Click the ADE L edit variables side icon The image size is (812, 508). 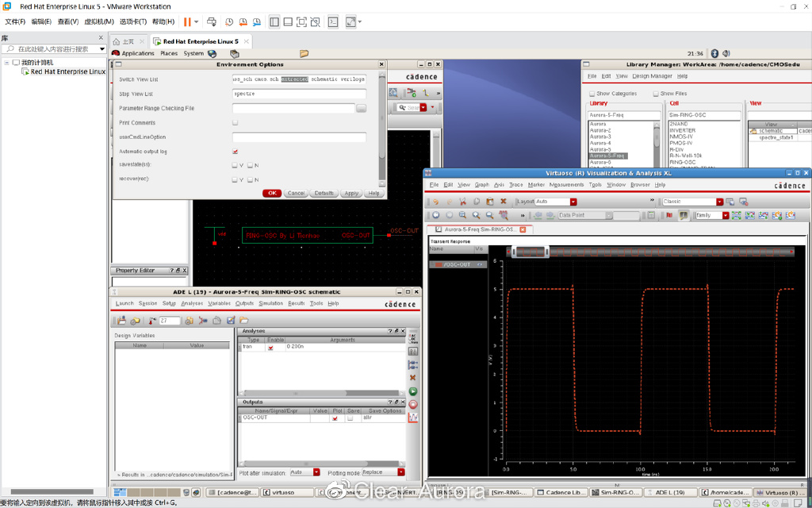pyautogui.click(x=412, y=352)
